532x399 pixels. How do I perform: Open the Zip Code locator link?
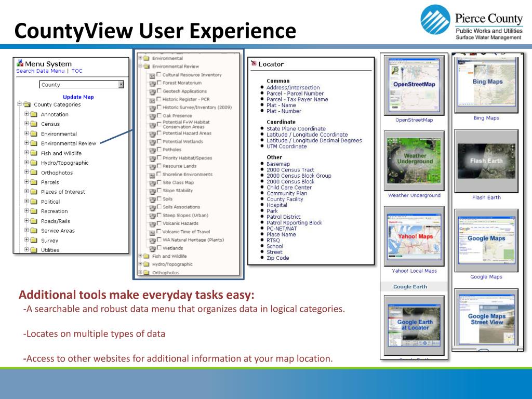pos(277,258)
